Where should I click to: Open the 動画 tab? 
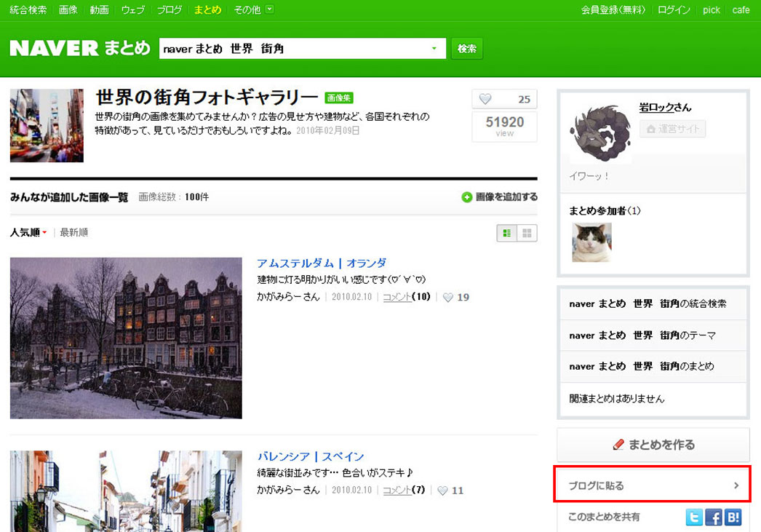point(99,9)
